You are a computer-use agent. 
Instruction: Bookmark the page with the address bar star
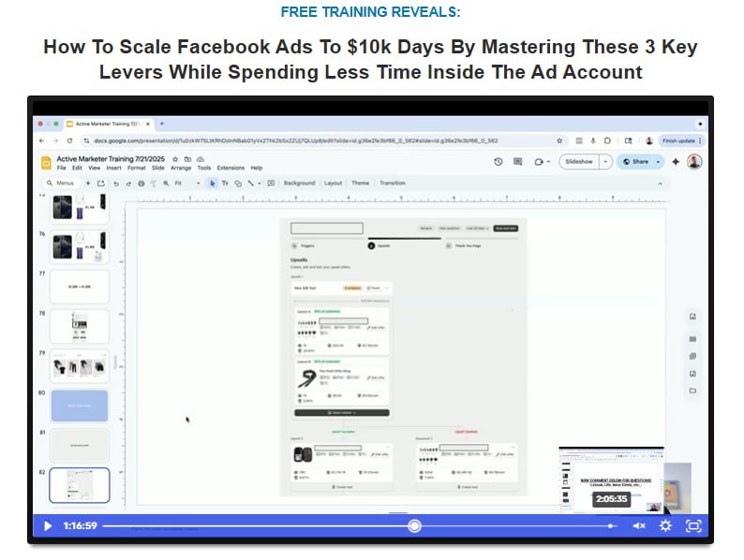(559, 140)
